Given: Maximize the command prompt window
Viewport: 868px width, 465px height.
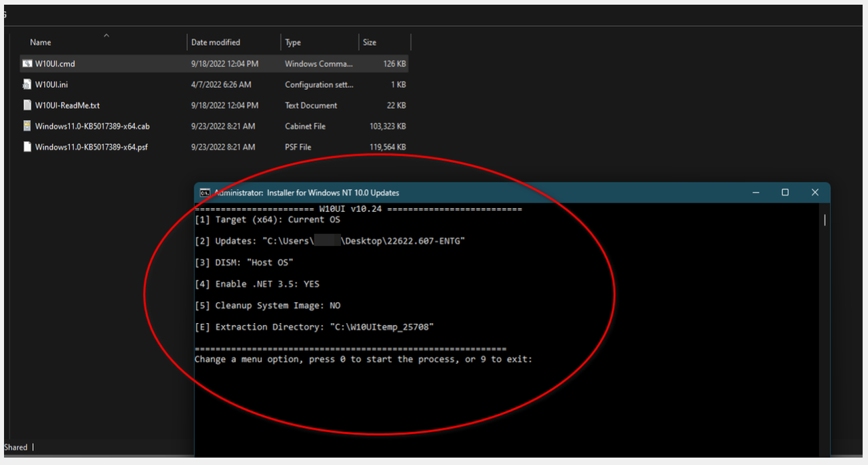Looking at the screenshot, I should 785,193.
